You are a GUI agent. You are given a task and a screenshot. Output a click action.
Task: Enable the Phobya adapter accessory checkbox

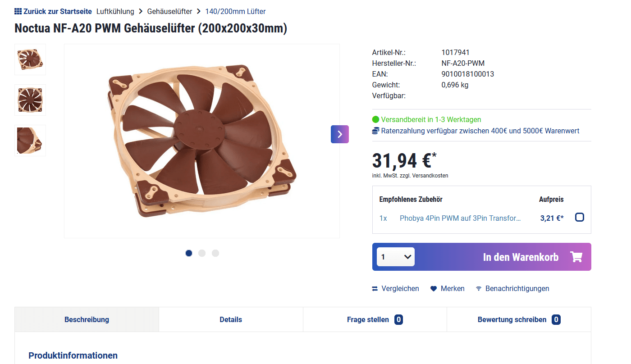(580, 218)
